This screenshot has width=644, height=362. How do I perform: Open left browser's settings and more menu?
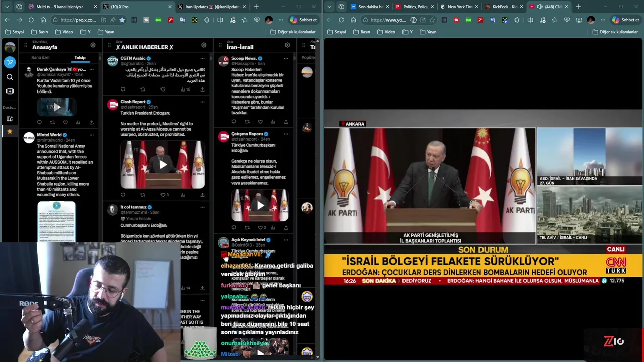click(280, 20)
